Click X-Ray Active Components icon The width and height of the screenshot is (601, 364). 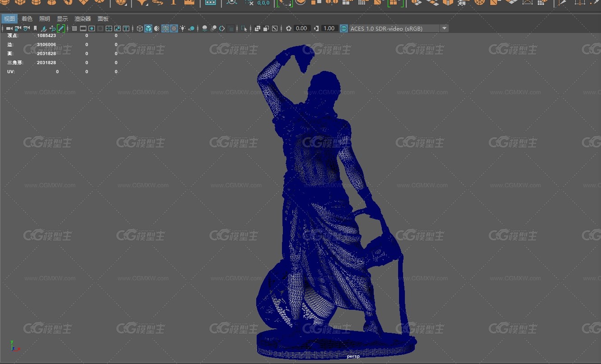266,28
